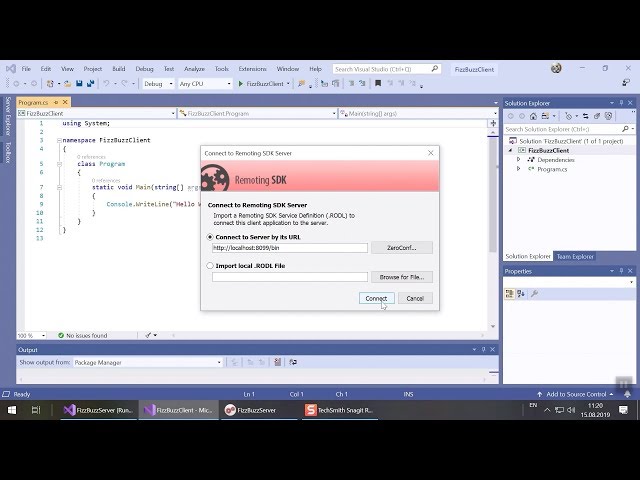Click the Save All icon in toolbar
This screenshot has height=480, width=640.
tap(91, 84)
